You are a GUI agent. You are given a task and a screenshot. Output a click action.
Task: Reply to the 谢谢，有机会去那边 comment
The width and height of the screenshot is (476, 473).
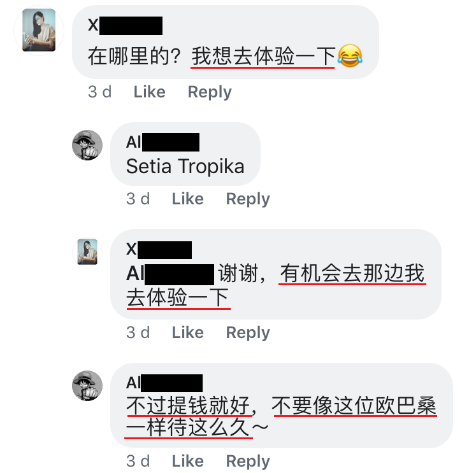tap(248, 332)
